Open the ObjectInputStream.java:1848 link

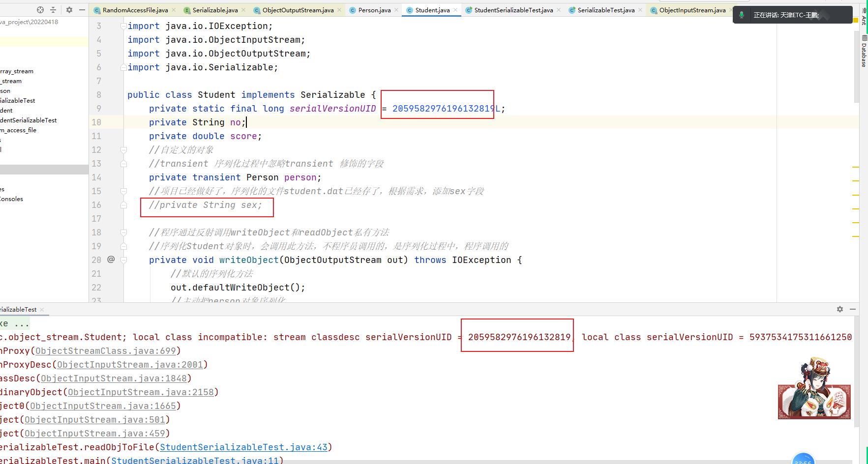[114, 378]
